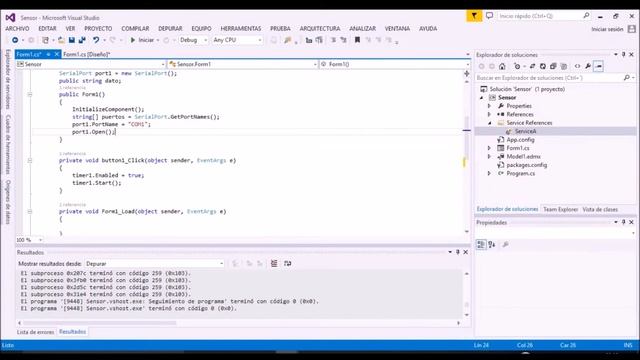This screenshot has height=360, width=640.
Task: Open the PROYECTO menu
Action: pos(98,29)
